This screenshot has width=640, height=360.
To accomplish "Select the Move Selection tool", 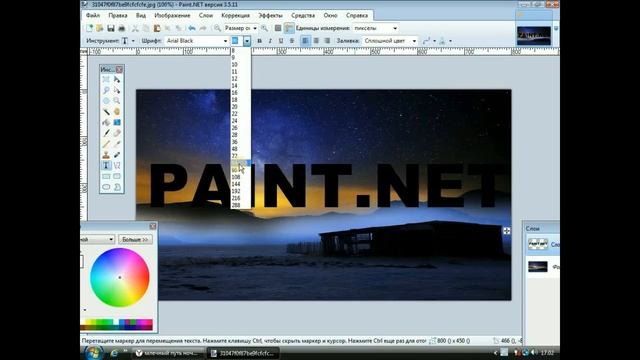I will pyautogui.click(x=117, y=90).
